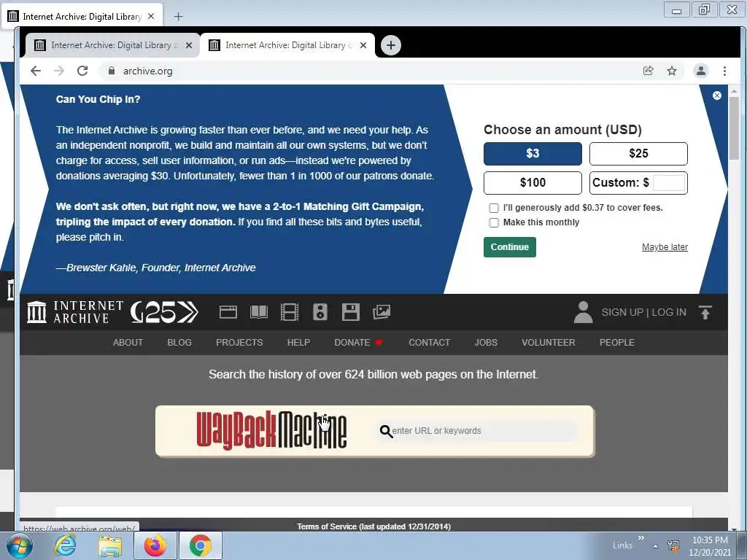Bookmark this page with the star
Image resolution: width=747 pixels, height=560 pixels.
click(x=672, y=71)
